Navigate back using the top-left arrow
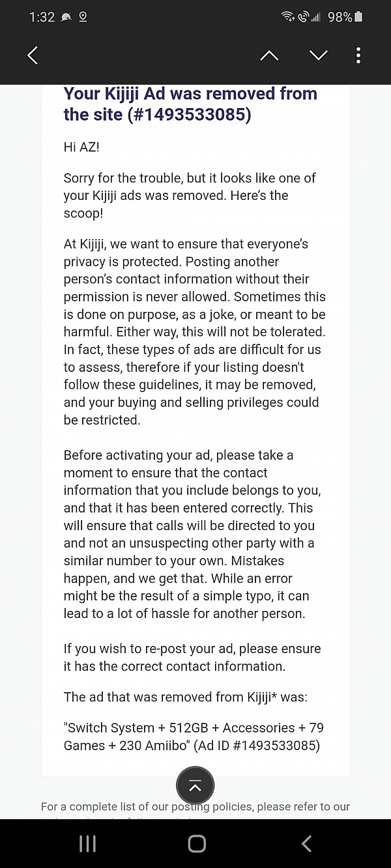Viewport: 391px width, 868px height. coord(33,55)
